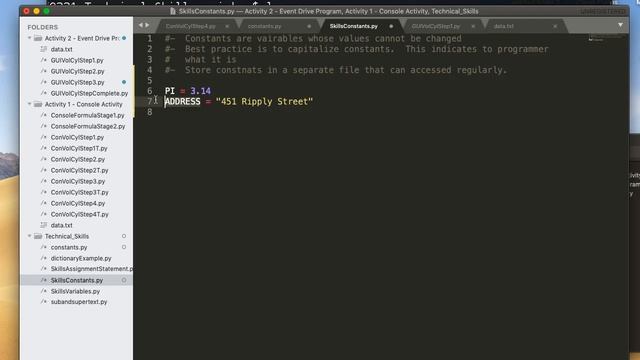Viewport: 640px width, 360px height.
Task: Place cursor on the PI = 3.14 line
Action: pyautogui.click(x=188, y=91)
